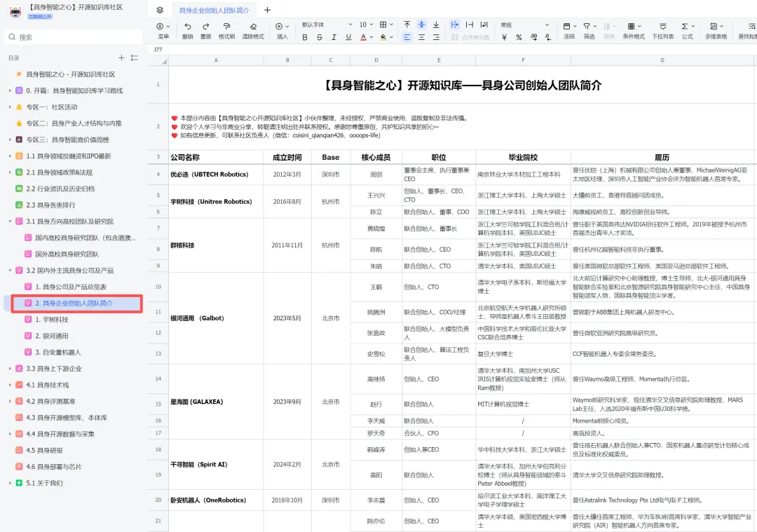The width and height of the screenshot is (757, 532).
Task: Expand the '0. 开篇' tree item arrow
Action: pyautogui.click(x=10, y=90)
